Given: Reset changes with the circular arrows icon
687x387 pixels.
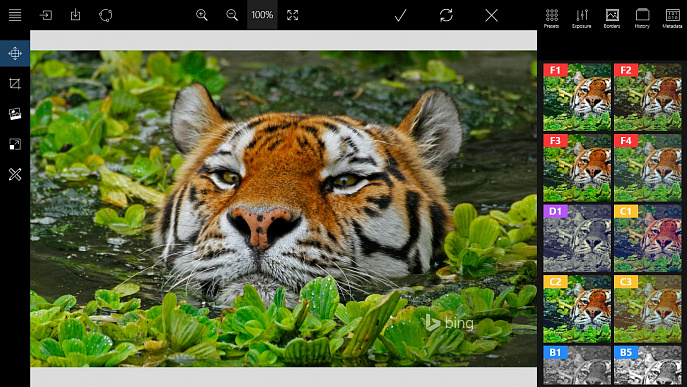Looking at the screenshot, I should click(446, 15).
